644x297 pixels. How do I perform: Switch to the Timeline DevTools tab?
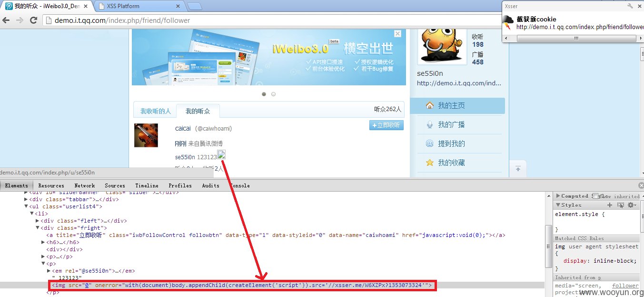[x=147, y=185]
